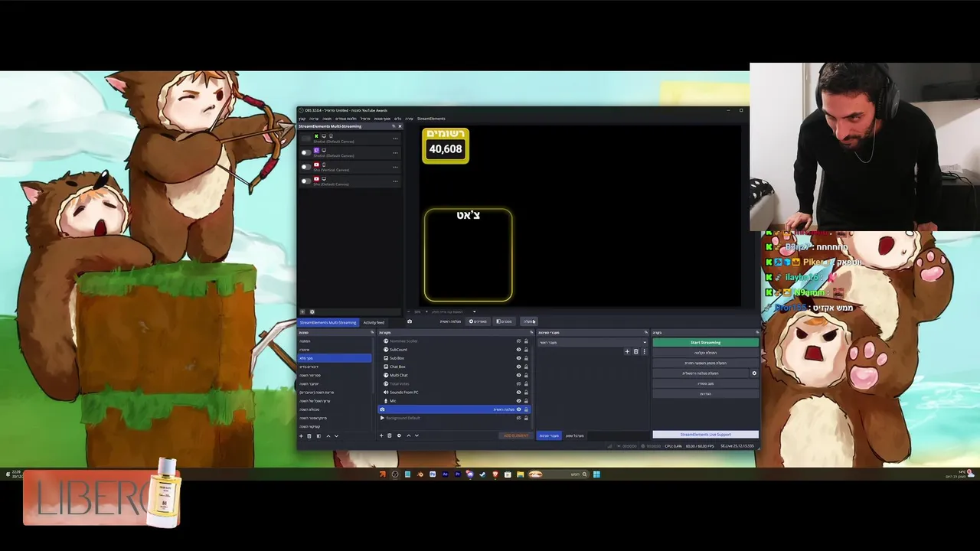Hide the Sounds From PC source

pos(518,393)
